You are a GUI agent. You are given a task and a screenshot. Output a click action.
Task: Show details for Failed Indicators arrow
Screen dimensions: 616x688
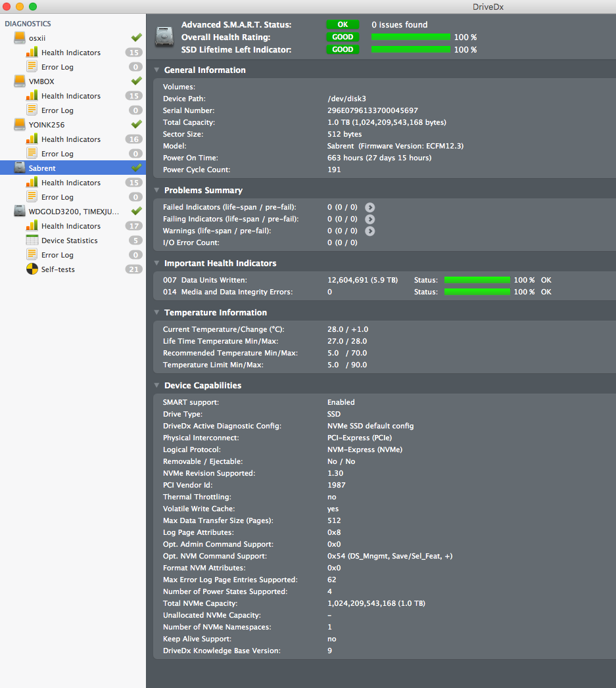tap(370, 207)
